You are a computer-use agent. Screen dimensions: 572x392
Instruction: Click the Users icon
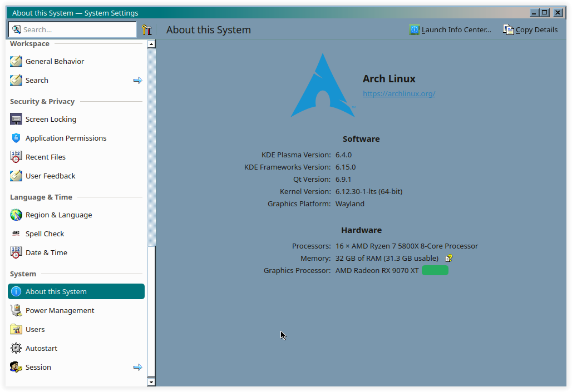pos(16,329)
